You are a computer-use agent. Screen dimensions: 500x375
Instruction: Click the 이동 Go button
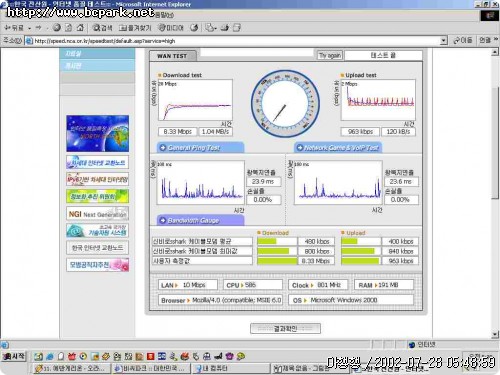coord(463,40)
